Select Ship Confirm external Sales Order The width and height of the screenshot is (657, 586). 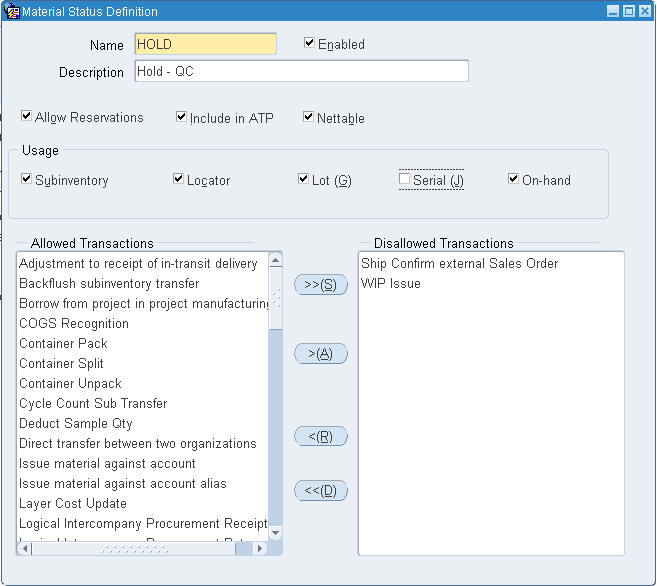coord(460,263)
